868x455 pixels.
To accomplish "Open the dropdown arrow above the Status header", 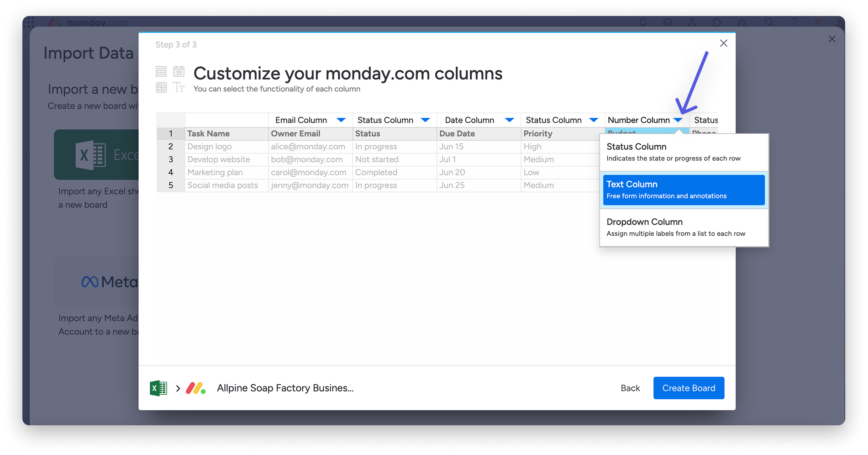I will pyautogui.click(x=425, y=120).
